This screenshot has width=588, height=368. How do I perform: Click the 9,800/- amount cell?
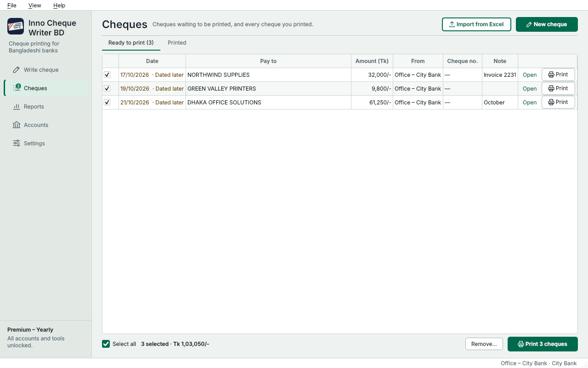coord(372,89)
